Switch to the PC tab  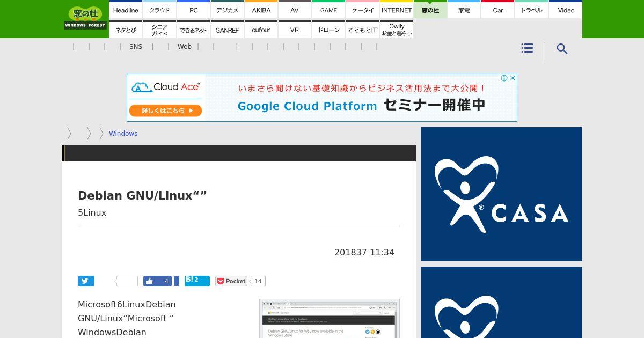pos(193,10)
